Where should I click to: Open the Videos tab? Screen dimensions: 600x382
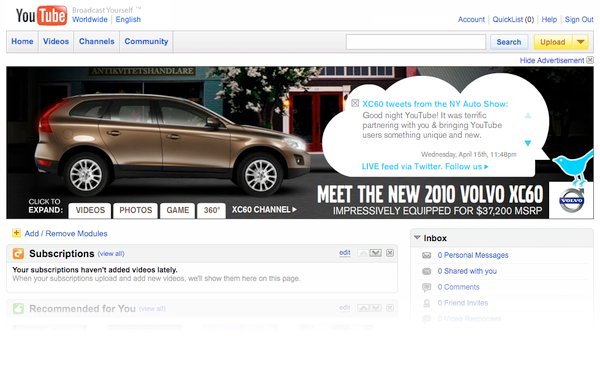[x=56, y=41]
